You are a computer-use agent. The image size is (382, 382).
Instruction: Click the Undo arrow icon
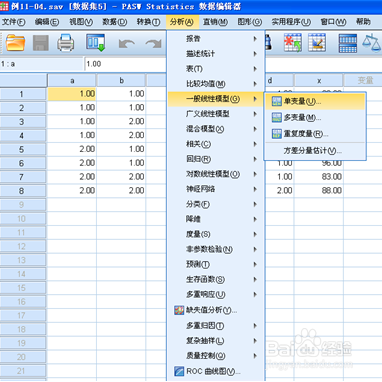point(127,43)
